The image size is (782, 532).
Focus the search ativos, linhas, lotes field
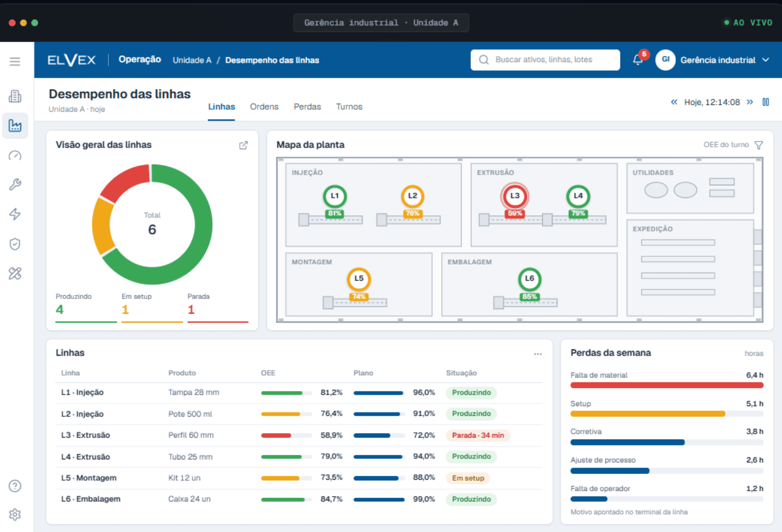(545, 60)
